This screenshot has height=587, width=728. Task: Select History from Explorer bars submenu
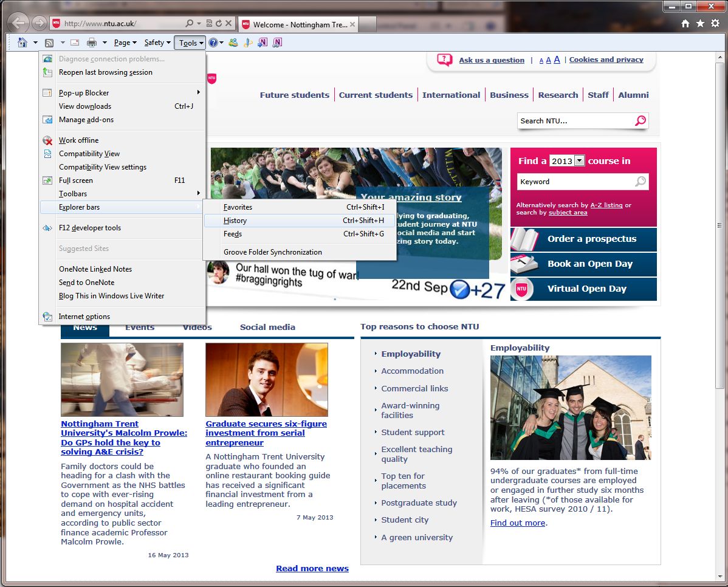pyautogui.click(x=235, y=221)
